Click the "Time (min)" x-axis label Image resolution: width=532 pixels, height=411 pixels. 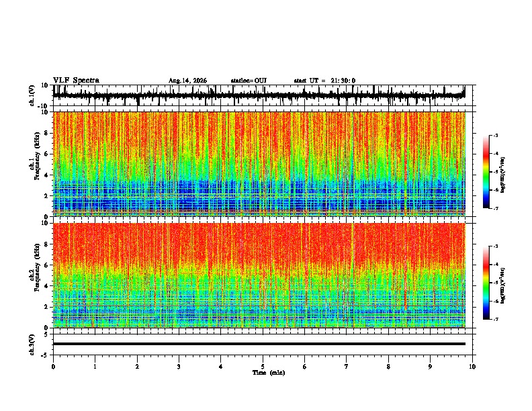point(269,373)
